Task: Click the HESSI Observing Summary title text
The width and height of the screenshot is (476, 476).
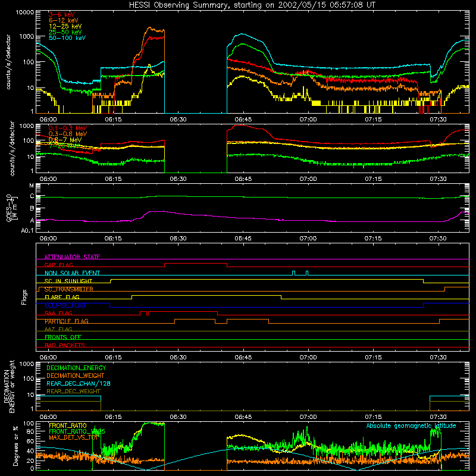Action: (x=252, y=5)
